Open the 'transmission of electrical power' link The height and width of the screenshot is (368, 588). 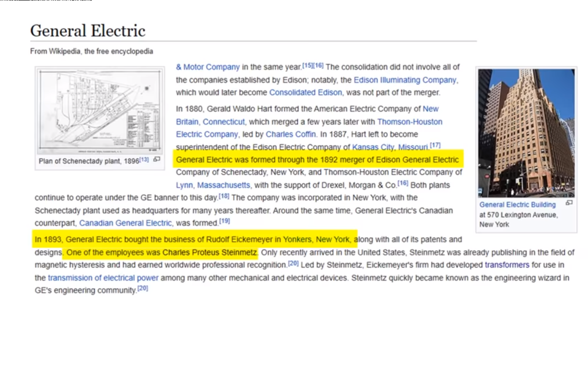coord(103,278)
